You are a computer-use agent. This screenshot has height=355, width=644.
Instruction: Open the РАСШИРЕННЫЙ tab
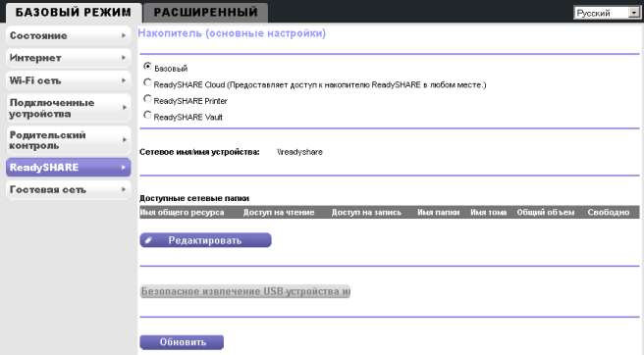pos(206,13)
